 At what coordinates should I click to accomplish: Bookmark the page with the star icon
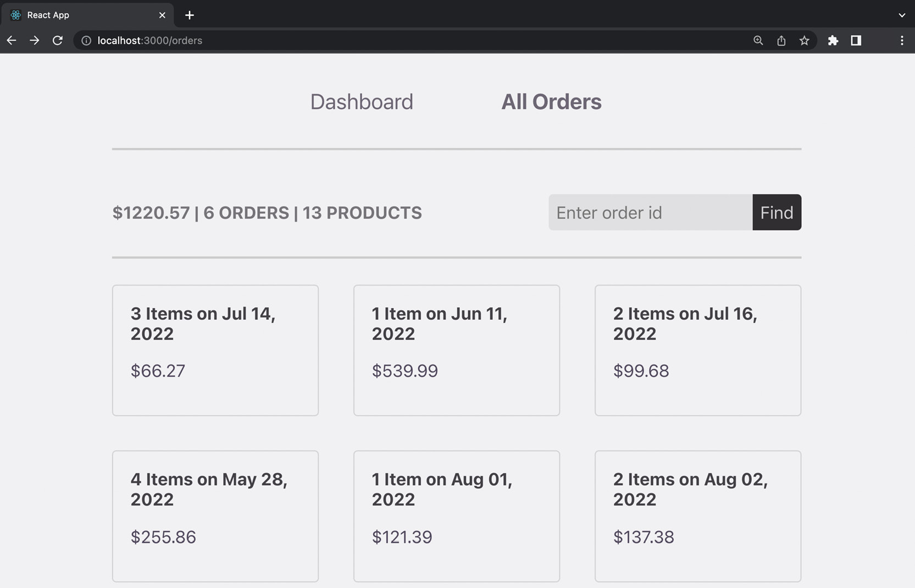coord(804,40)
